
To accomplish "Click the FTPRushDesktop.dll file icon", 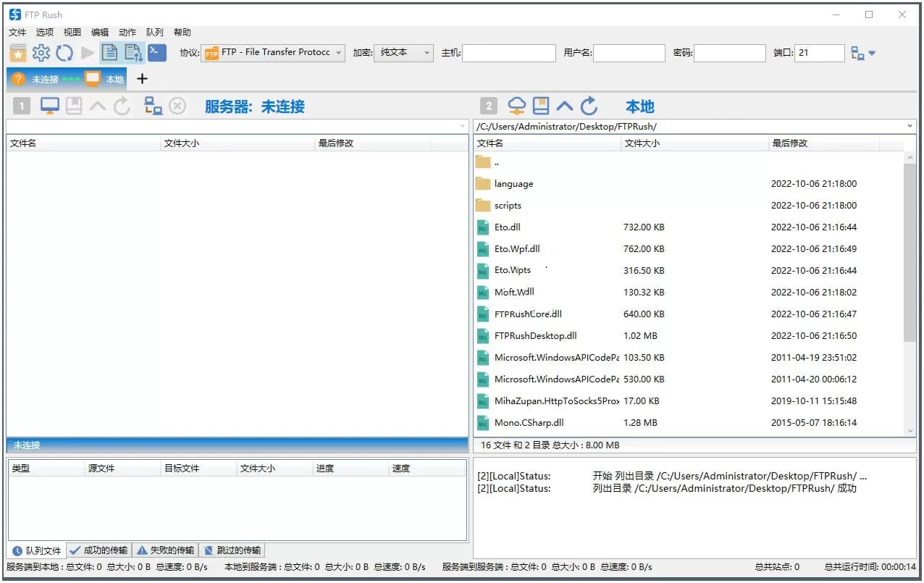I will point(483,336).
